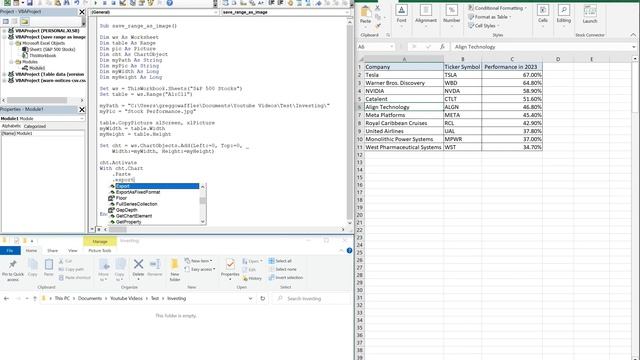The height and width of the screenshot is (360, 640).
Task: Click cell containing Tesla in Excel
Action: 403,75
